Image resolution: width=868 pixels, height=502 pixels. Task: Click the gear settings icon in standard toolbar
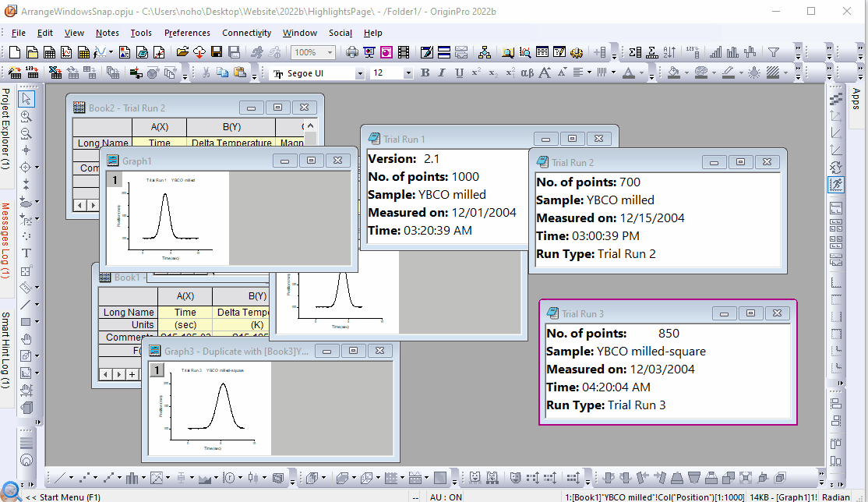pos(577,53)
